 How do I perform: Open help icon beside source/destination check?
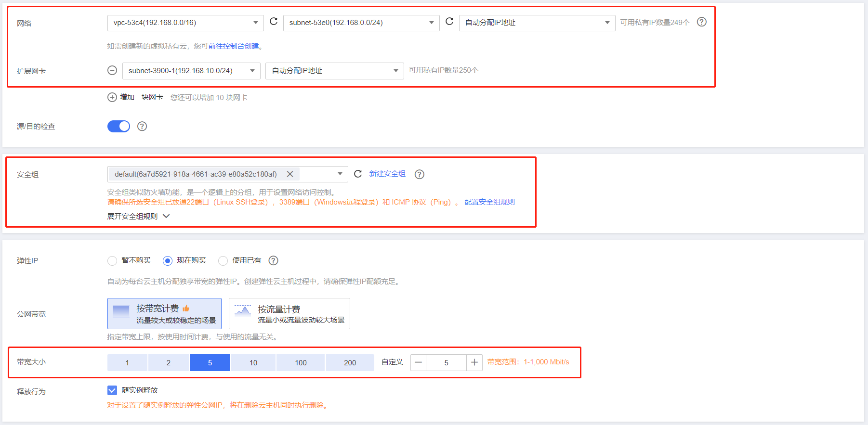[142, 126]
